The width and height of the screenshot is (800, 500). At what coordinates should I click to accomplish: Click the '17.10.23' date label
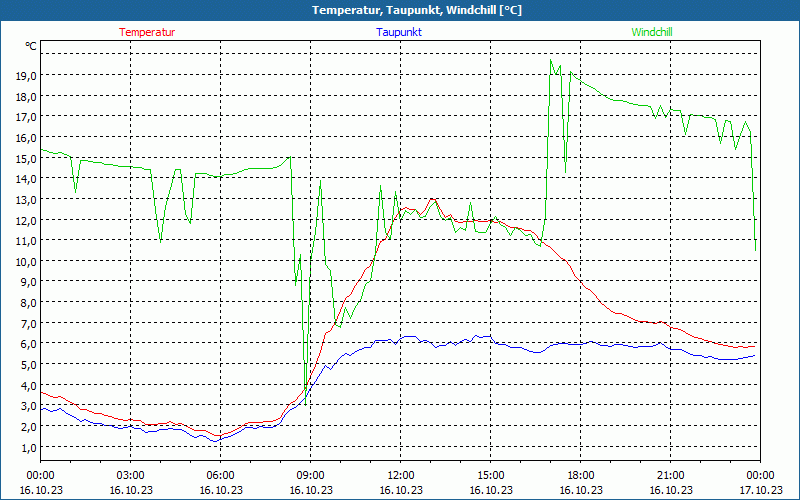click(x=760, y=490)
